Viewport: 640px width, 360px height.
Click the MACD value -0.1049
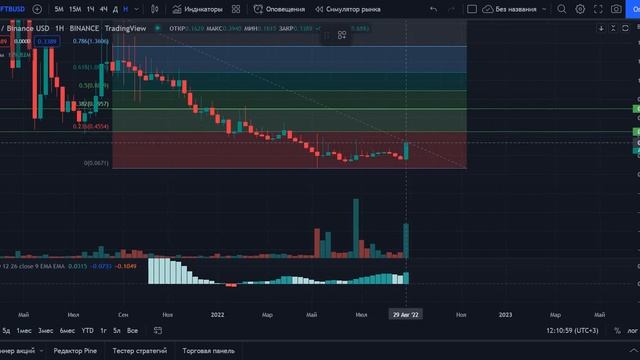[x=126, y=266]
